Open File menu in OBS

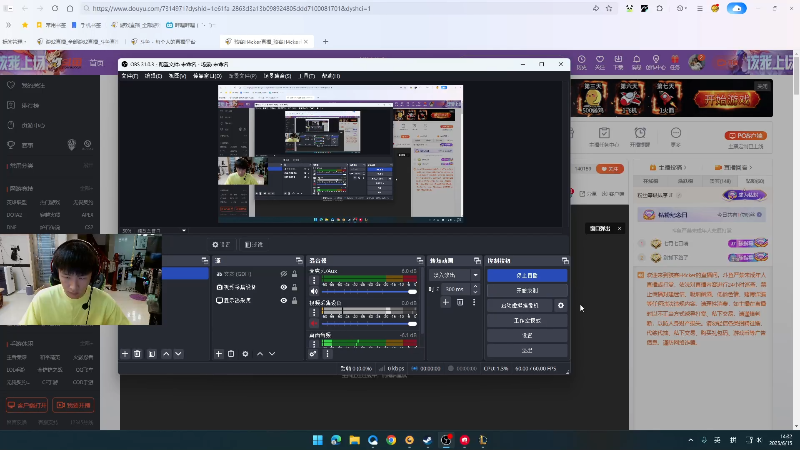(x=130, y=76)
